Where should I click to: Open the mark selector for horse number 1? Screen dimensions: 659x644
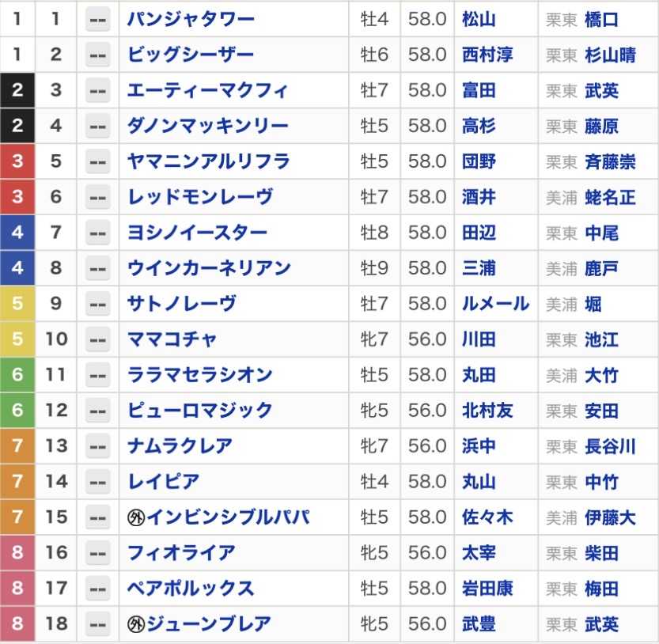97,19
